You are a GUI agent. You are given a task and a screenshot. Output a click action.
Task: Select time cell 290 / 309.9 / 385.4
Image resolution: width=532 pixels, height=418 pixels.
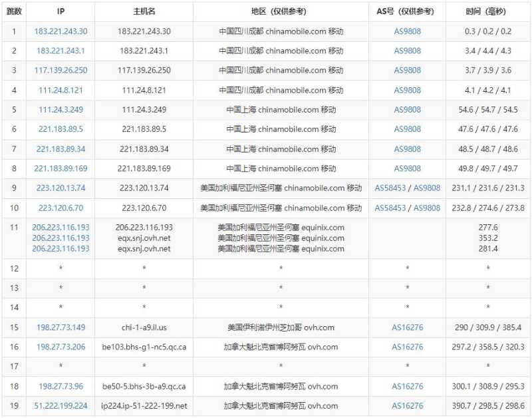pos(488,327)
